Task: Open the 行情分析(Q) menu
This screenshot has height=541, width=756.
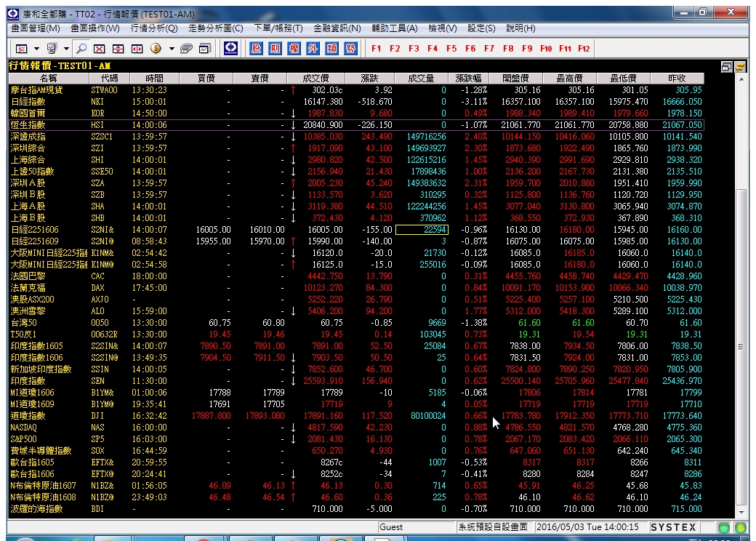Action: click(x=154, y=28)
